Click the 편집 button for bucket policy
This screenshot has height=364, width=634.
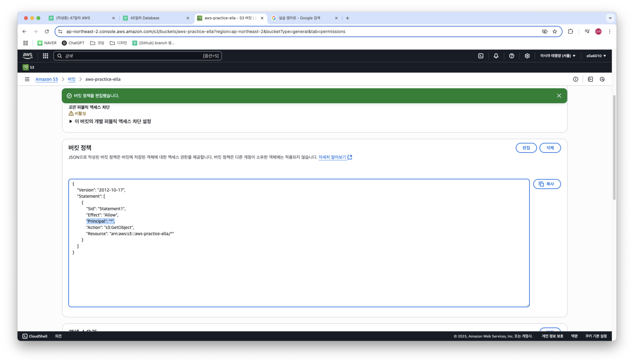coord(526,148)
